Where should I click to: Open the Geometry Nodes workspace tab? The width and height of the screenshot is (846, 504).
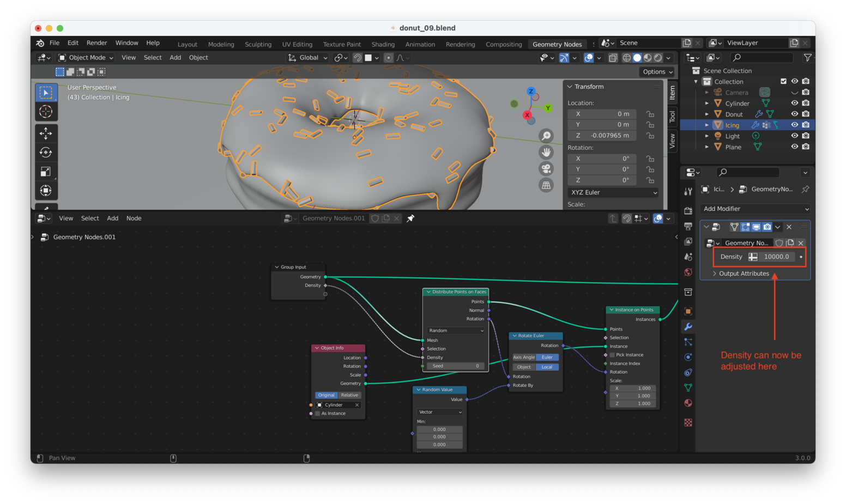pos(558,44)
